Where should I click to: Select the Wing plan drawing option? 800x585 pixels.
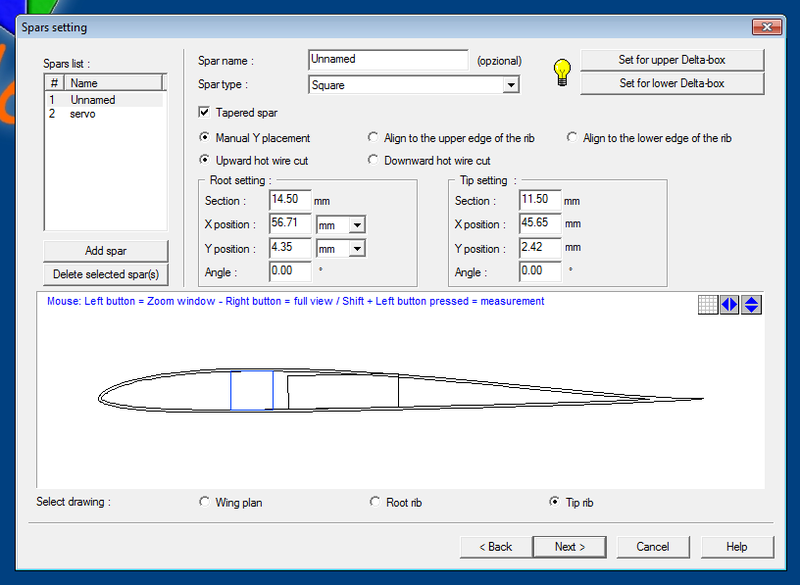[205, 502]
